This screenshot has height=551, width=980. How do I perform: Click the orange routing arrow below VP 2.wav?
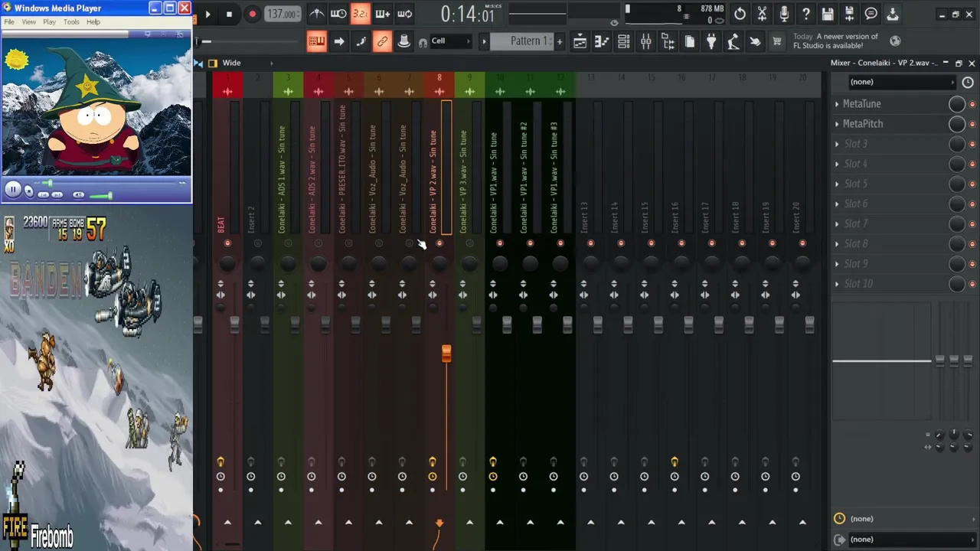439,523
